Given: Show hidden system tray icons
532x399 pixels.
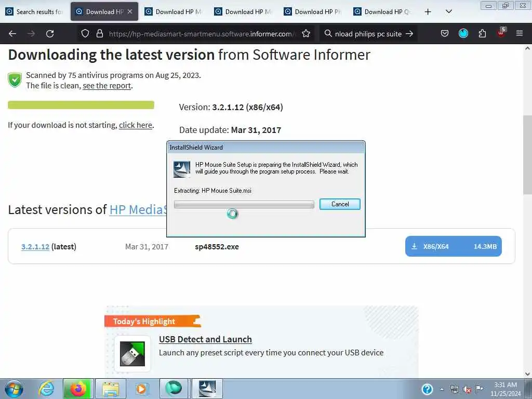Looking at the screenshot, I should (x=442, y=390).
